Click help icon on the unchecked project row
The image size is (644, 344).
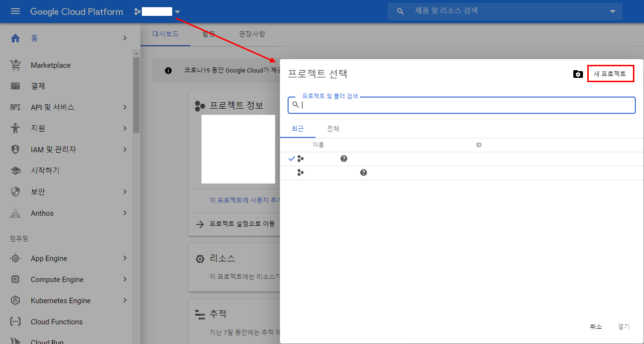[x=364, y=172]
